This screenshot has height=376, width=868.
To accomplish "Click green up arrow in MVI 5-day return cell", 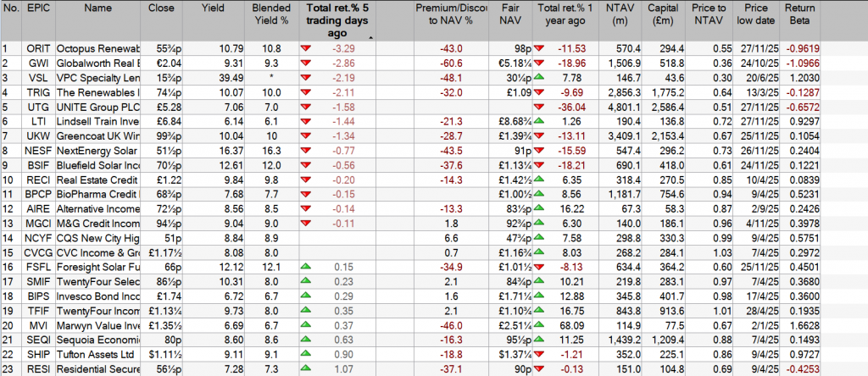I will coord(306,324).
